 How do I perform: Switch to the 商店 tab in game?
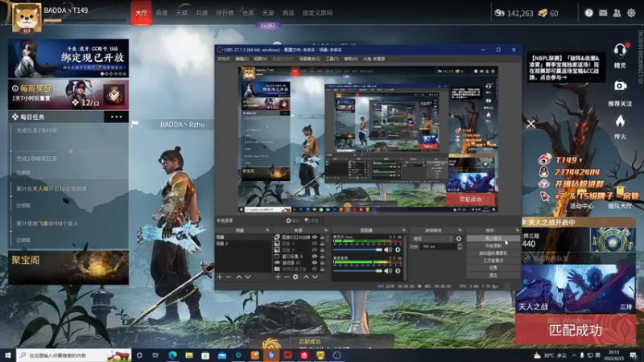click(288, 13)
